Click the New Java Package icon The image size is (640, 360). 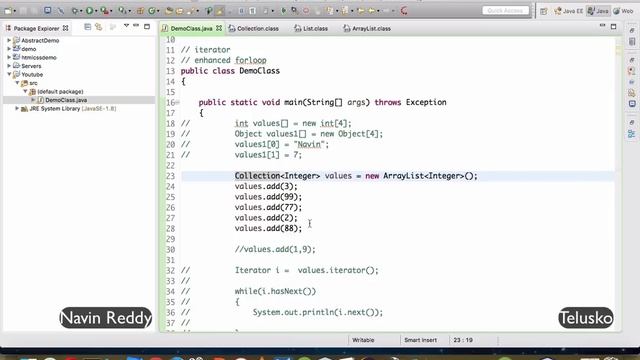[140, 11]
